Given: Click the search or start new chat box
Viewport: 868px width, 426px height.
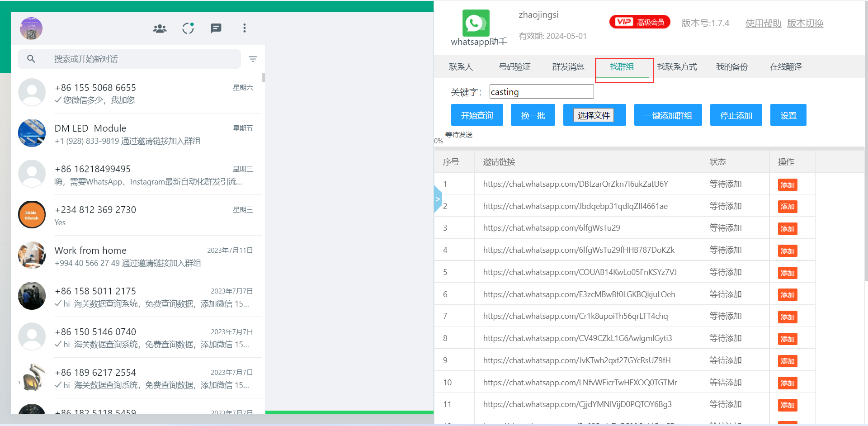Looking at the screenshot, I should click(x=136, y=59).
